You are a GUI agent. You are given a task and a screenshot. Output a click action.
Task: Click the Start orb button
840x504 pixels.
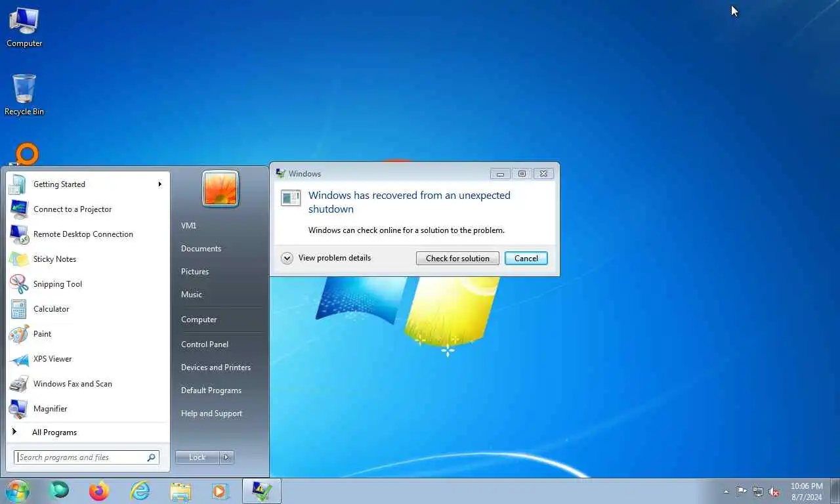click(18, 491)
